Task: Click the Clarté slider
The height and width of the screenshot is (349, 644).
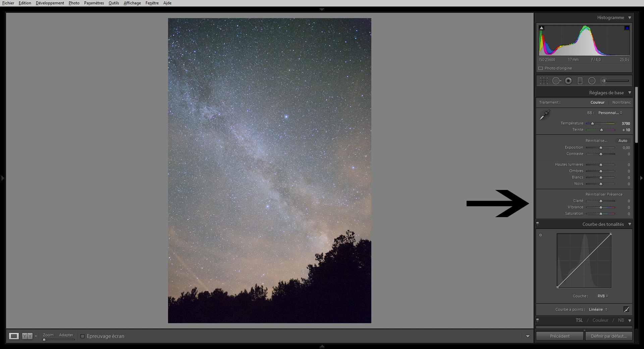Action: click(x=600, y=201)
